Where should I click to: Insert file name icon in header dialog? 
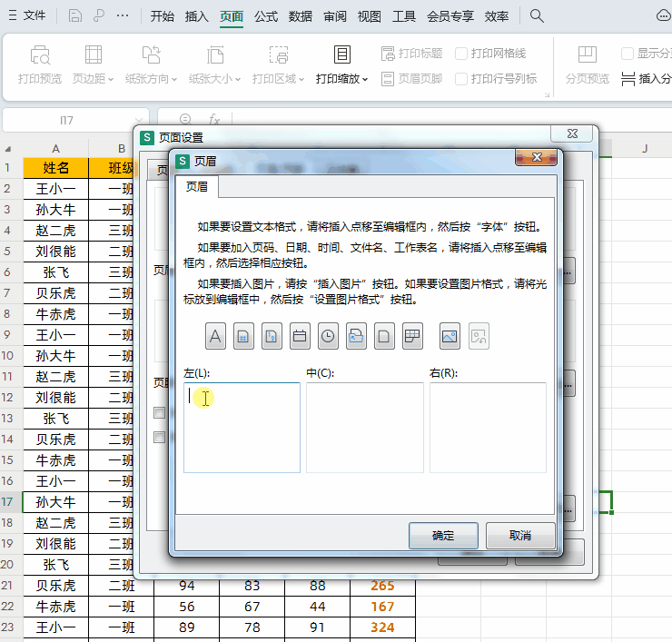[x=384, y=336]
